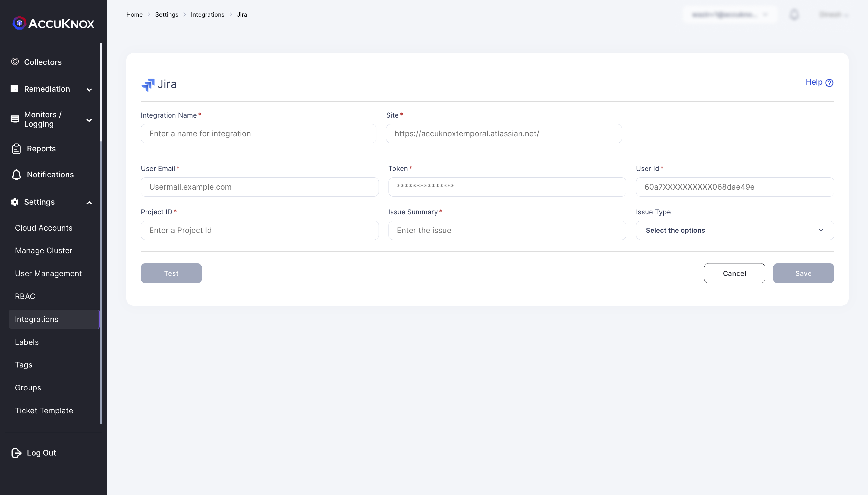Click the Settings gear icon

15,202
